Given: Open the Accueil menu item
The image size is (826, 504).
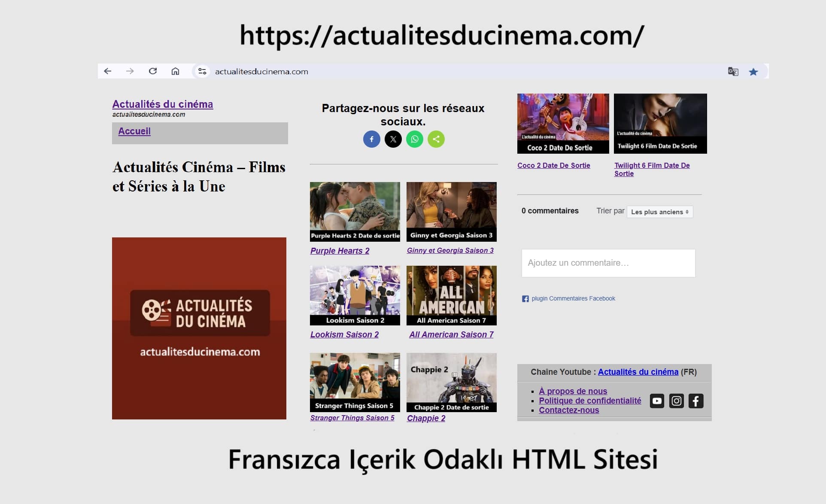Looking at the screenshot, I should 134,131.
